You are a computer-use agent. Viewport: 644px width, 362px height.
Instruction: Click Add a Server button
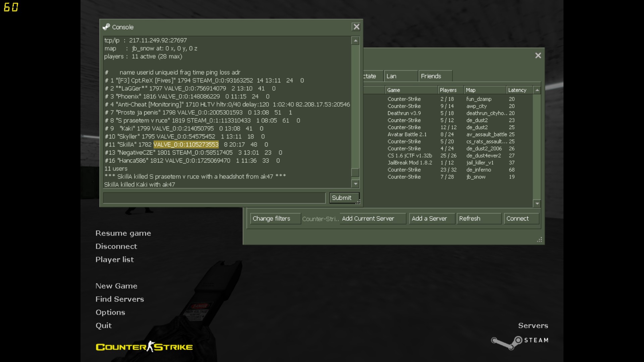[432, 219]
